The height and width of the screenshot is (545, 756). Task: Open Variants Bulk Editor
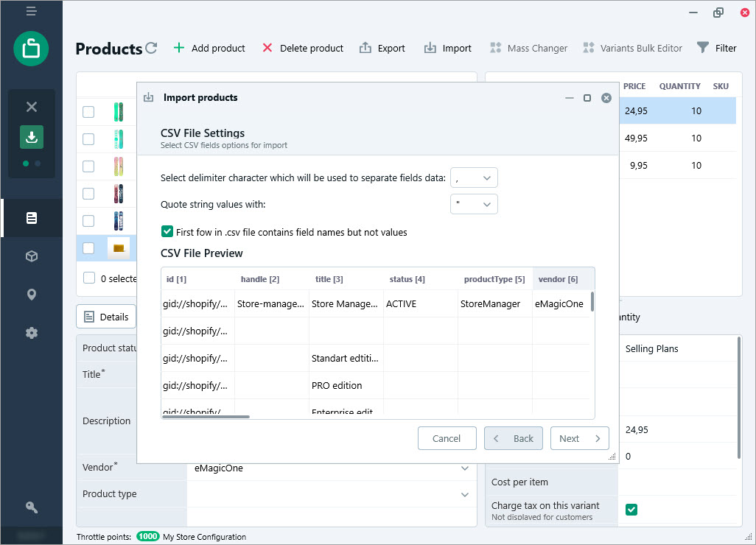pos(632,48)
